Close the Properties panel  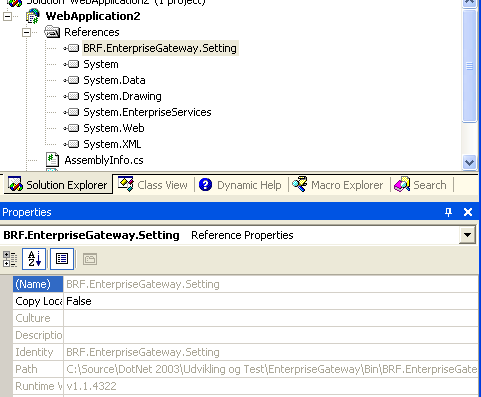point(468,212)
